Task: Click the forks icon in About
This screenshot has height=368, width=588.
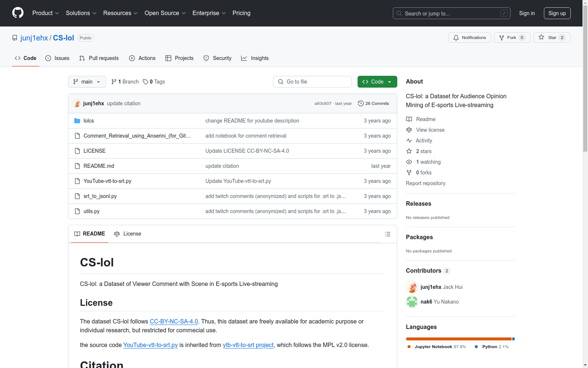Action: click(x=409, y=173)
